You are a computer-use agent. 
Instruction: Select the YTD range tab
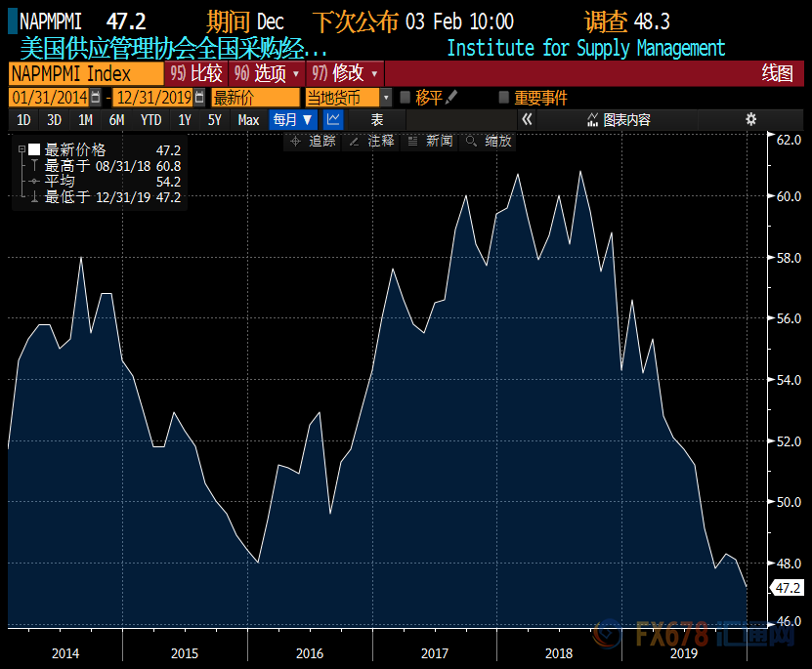pos(150,119)
